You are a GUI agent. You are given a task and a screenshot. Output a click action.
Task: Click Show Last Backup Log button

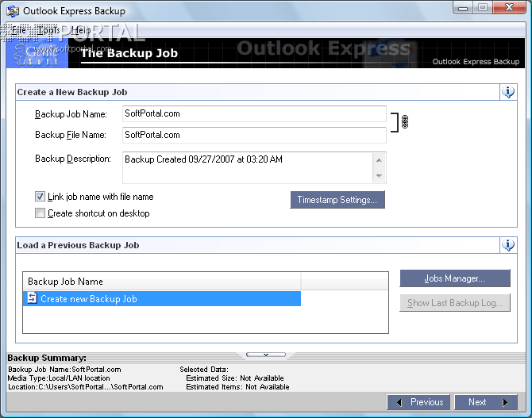point(455,303)
